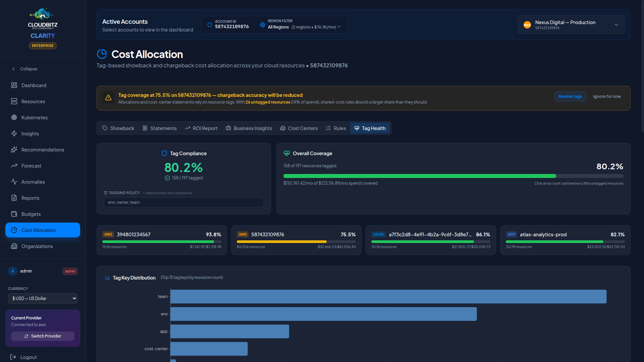
Task: Click the Recommendations sparkle icon
Action: [x=14, y=149]
